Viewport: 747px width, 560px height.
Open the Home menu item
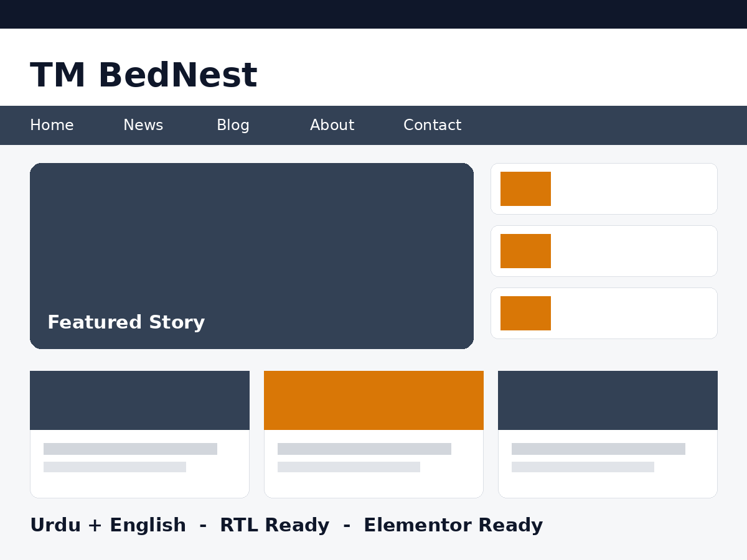pos(52,125)
